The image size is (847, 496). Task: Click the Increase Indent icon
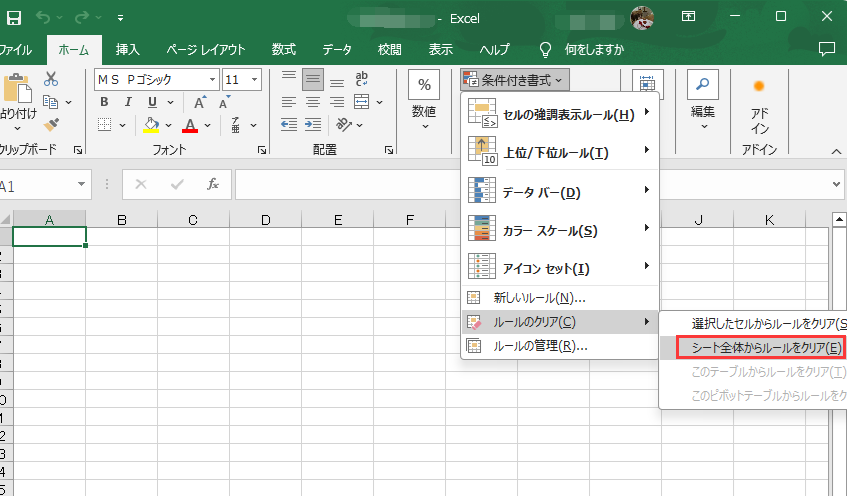tap(315, 125)
